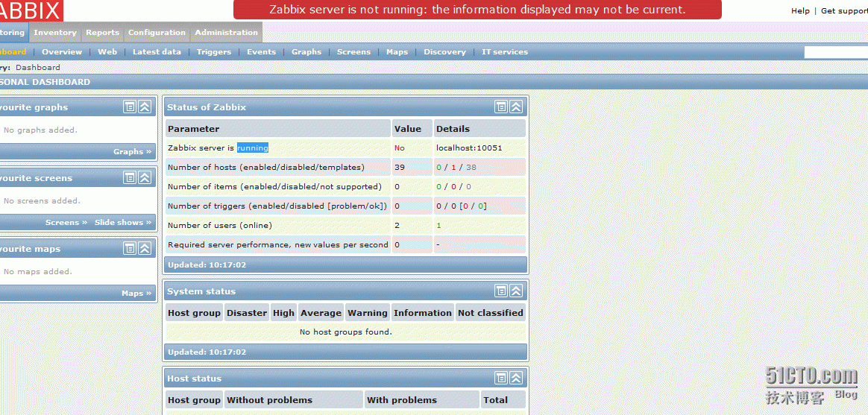This screenshot has height=415, width=868.
Task: Click red 'No' server value
Action: point(400,148)
